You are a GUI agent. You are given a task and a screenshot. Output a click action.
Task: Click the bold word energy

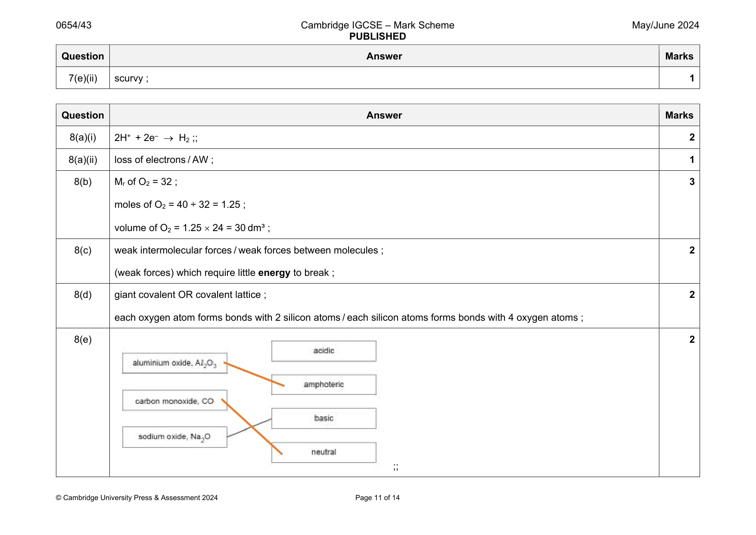pos(274,273)
